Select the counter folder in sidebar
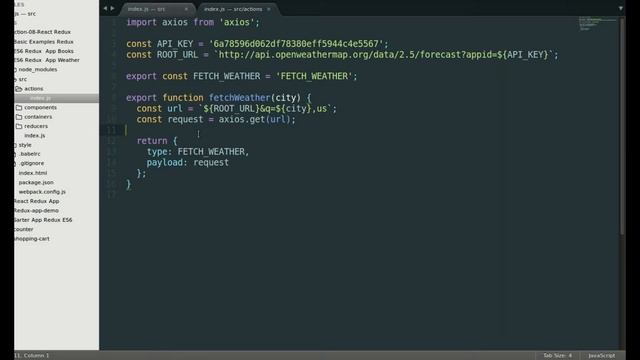Viewport: 640px width, 360px height. [x=24, y=229]
